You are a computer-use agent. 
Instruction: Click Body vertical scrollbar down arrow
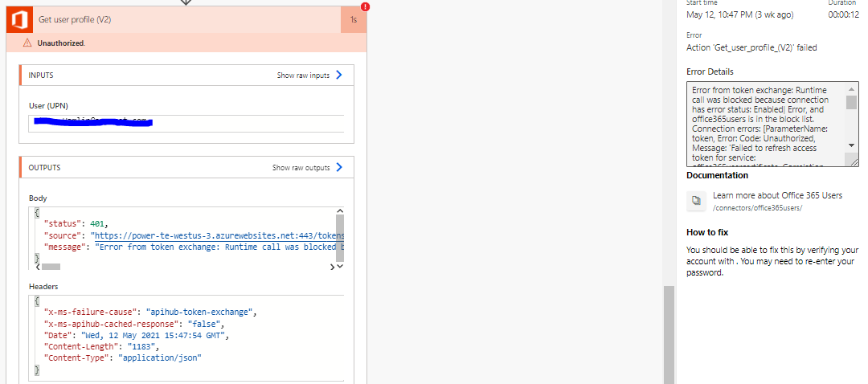(340, 266)
